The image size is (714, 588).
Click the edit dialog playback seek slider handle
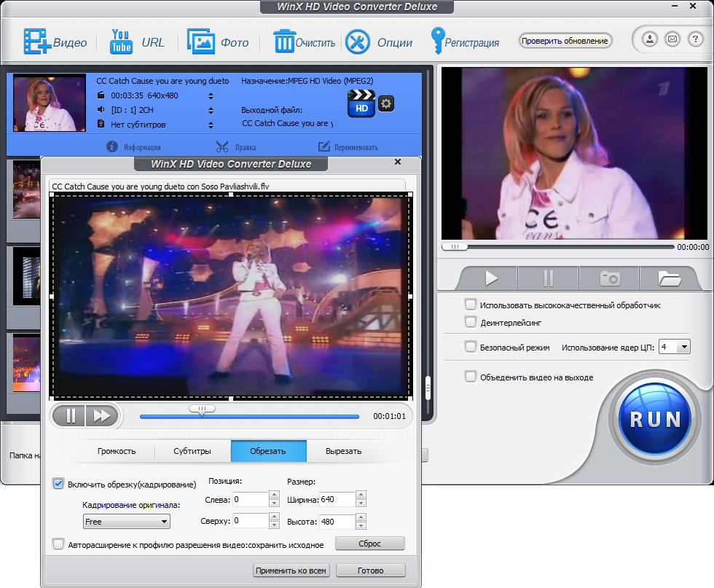click(202, 409)
